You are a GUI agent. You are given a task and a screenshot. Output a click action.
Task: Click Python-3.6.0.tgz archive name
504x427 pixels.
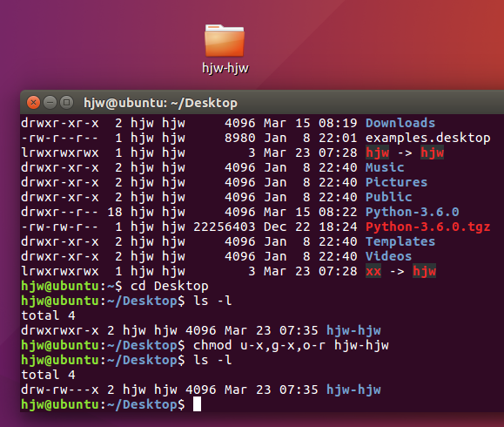coord(427,227)
